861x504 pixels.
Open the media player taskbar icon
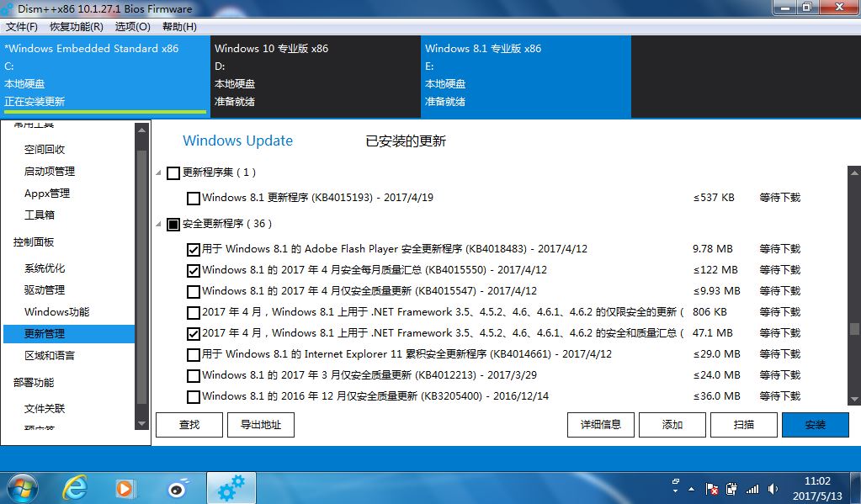[x=125, y=488]
